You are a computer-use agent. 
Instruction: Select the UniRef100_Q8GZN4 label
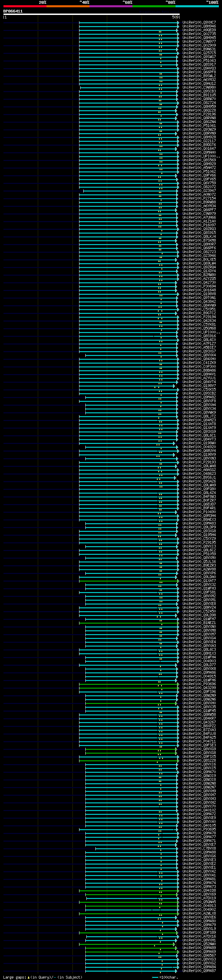[199, 122]
